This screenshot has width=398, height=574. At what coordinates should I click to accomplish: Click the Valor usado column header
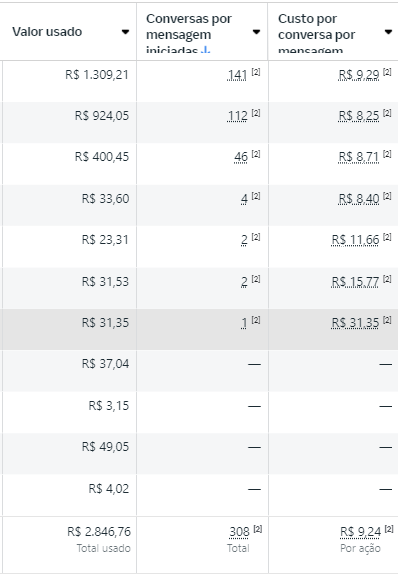click(x=47, y=32)
